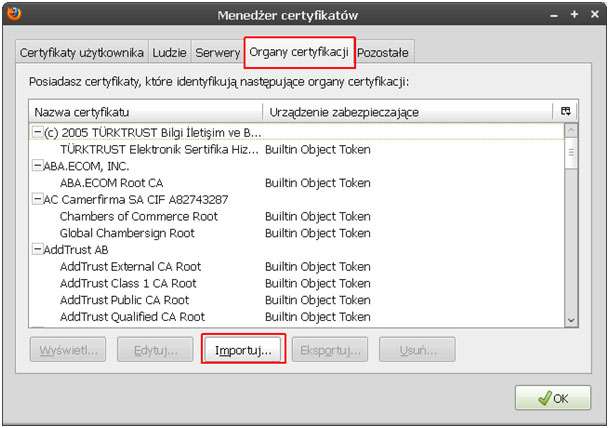Close the Menedżer certyfikatów window
Screen dimensions: 609x428
coord(595,14)
